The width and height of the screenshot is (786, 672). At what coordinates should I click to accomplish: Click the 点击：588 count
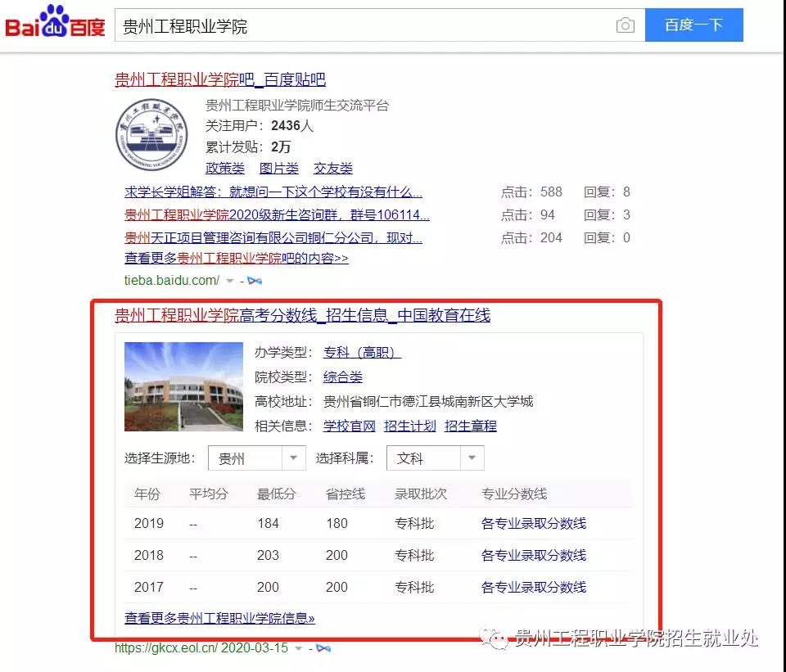point(531,192)
